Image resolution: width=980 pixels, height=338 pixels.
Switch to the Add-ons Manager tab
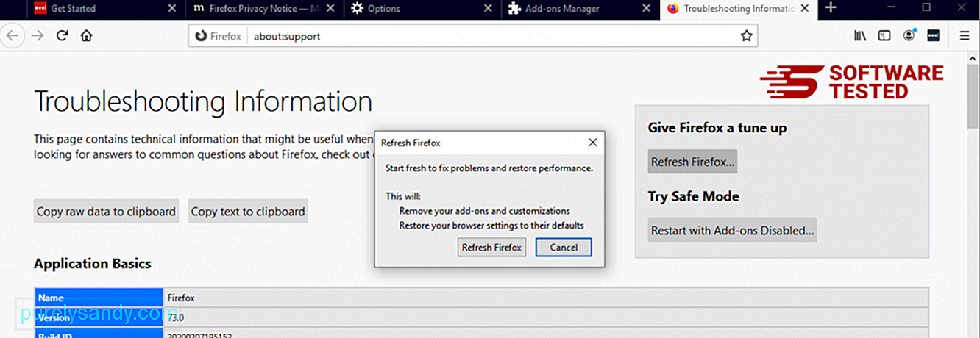coord(578,9)
